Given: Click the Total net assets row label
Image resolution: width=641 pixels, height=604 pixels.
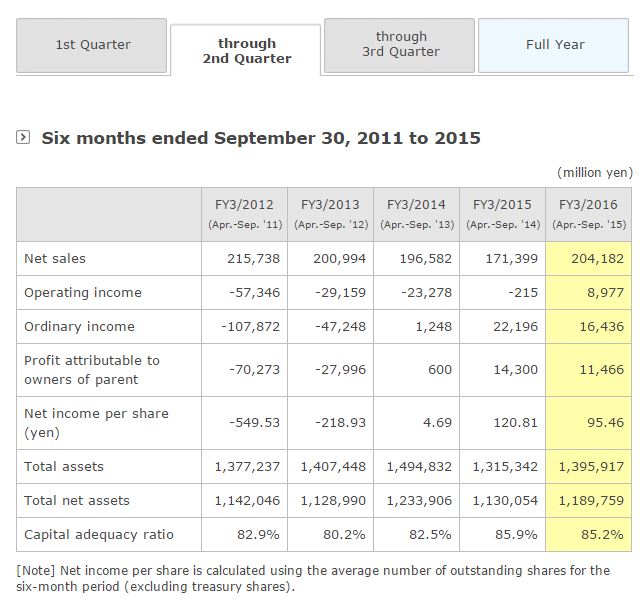Looking at the screenshot, I should (x=77, y=500).
